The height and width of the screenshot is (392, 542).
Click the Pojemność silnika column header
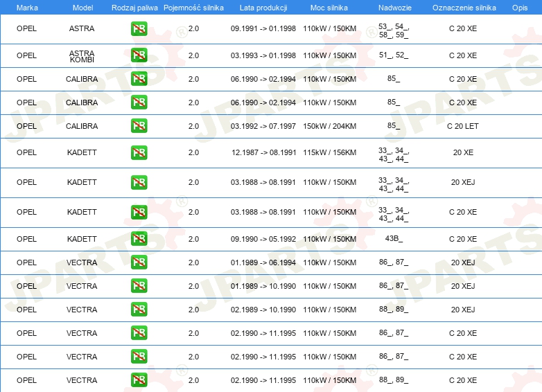click(x=193, y=7)
